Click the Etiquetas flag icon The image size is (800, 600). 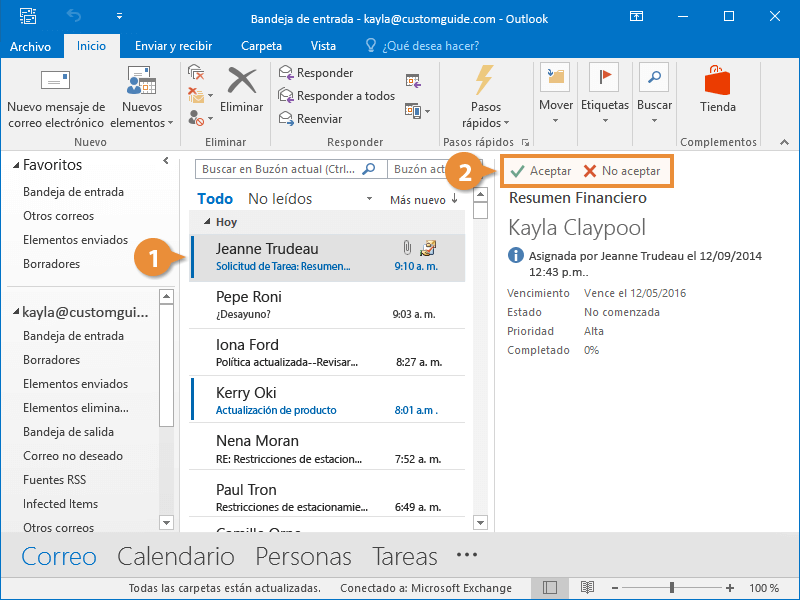click(604, 77)
